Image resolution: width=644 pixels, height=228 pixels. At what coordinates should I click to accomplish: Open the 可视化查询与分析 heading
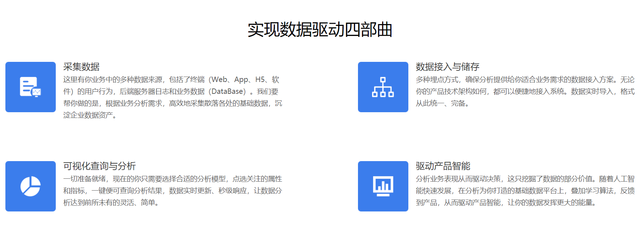99,166
